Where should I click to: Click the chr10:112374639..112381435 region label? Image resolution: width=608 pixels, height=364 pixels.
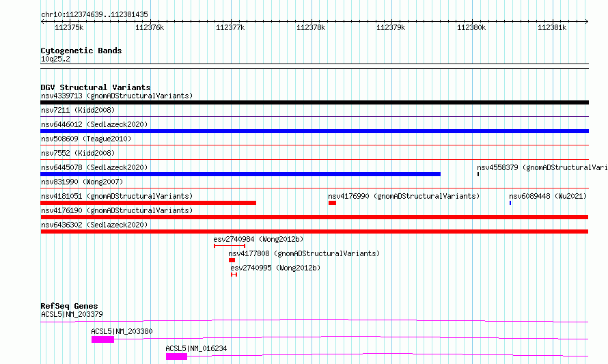point(94,15)
